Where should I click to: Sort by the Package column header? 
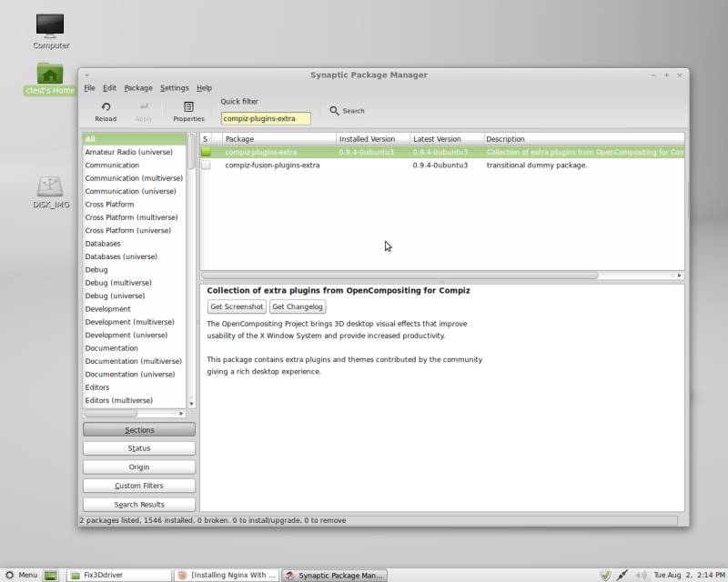[279, 139]
